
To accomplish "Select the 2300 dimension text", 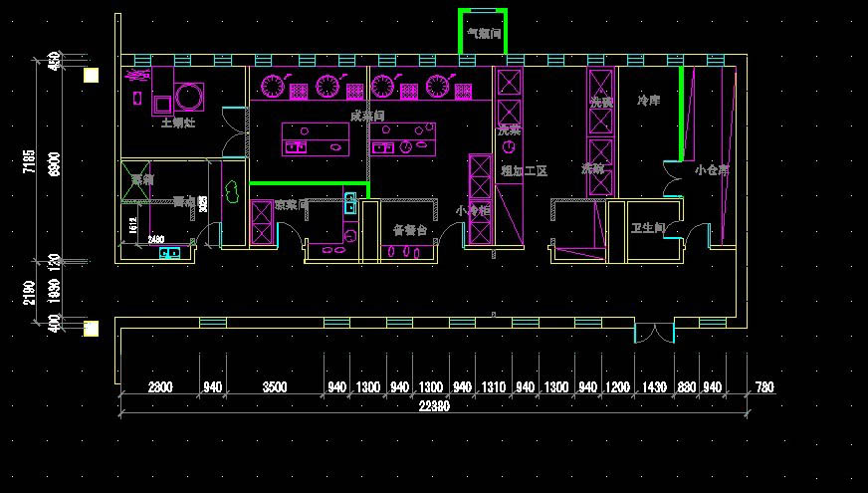I will tap(159, 386).
